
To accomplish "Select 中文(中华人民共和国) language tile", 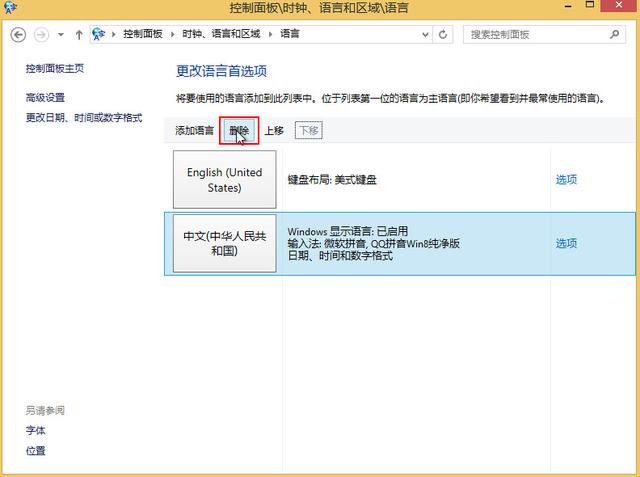I will click(224, 243).
